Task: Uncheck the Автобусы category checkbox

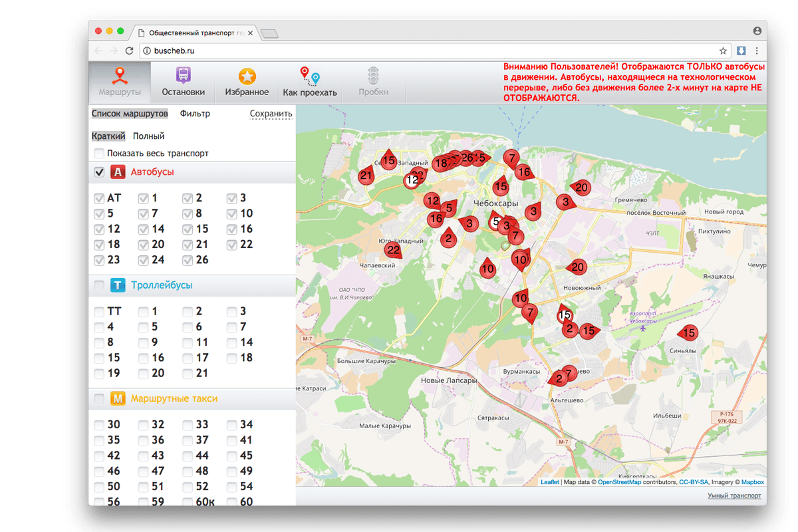Action: [99, 172]
